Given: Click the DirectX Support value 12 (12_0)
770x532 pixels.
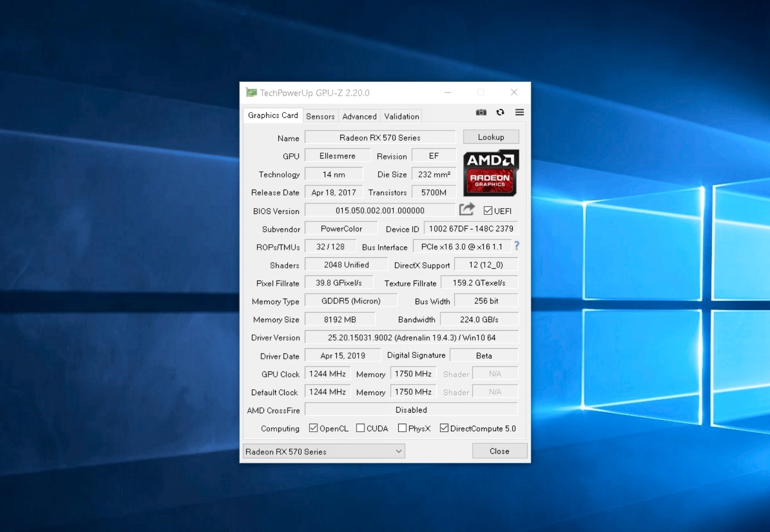Looking at the screenshot, I should (x=486, y=265).
